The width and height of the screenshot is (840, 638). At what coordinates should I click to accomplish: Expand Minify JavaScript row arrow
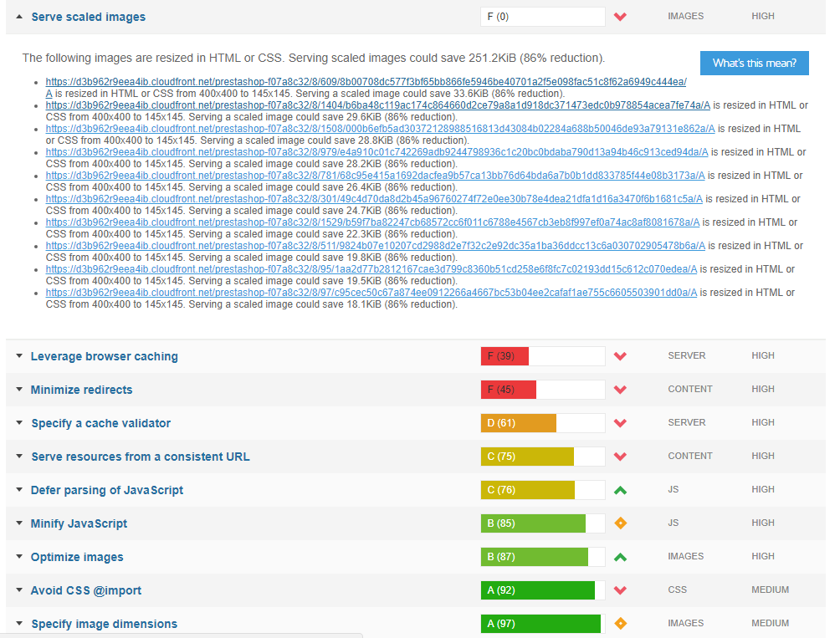(19, 523)
